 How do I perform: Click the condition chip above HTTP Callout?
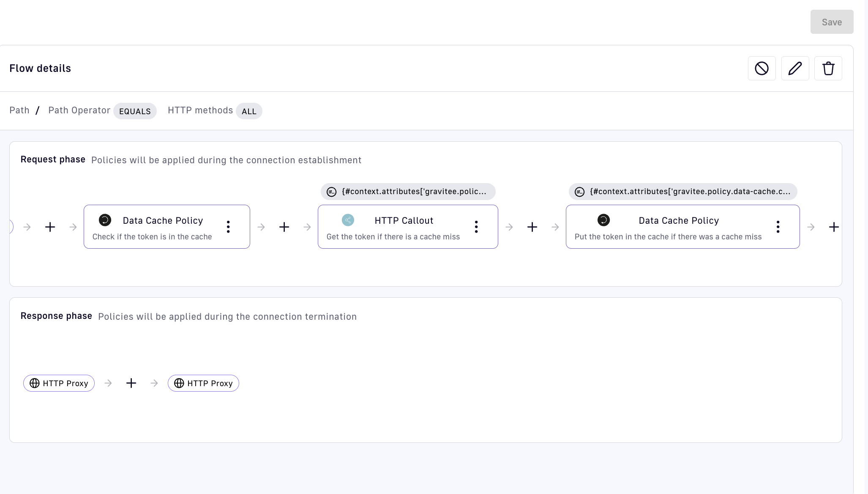(408, 192)
